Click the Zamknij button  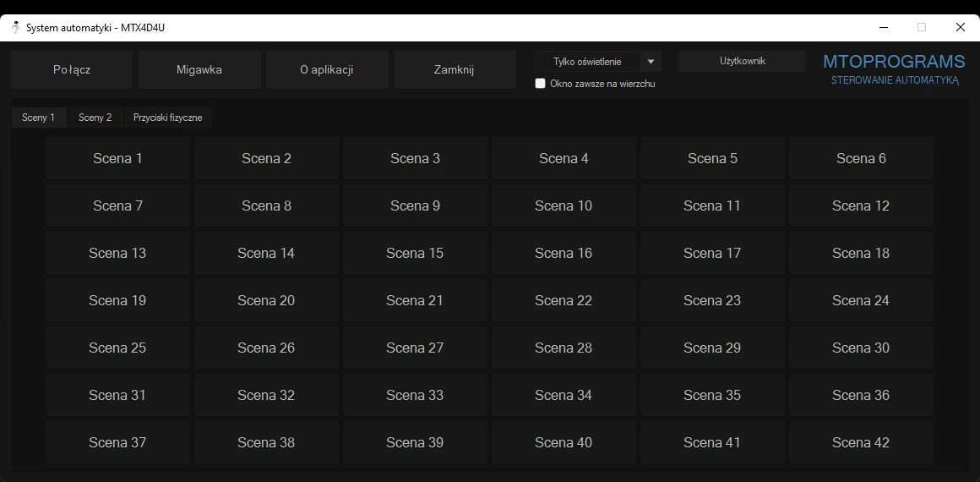coord(455,69)
